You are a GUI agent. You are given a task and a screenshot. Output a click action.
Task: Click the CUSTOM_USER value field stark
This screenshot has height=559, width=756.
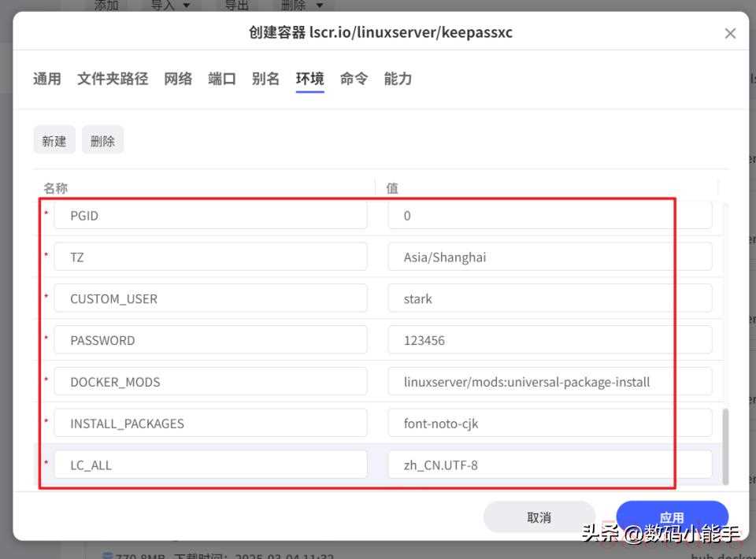[550, 299]
